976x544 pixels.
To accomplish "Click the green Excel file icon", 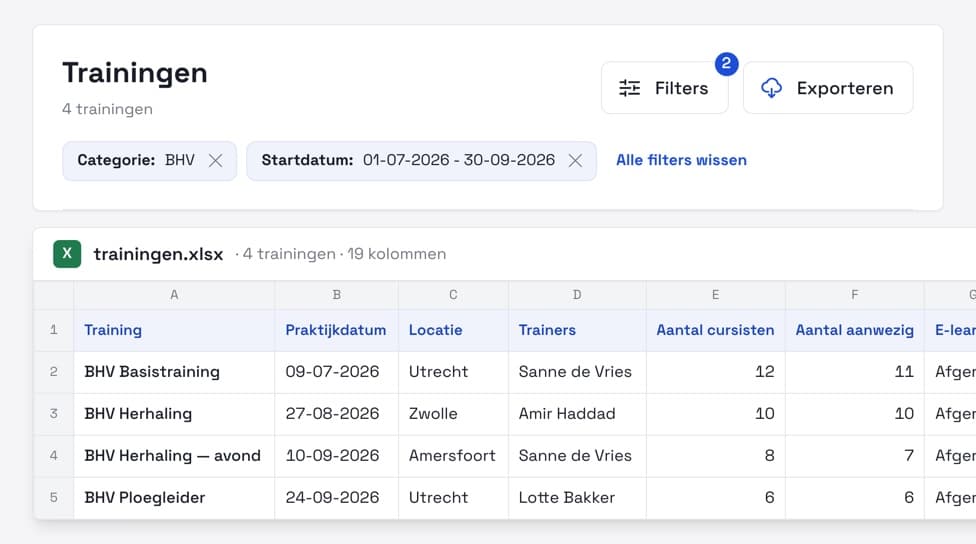I will [67, 254].
